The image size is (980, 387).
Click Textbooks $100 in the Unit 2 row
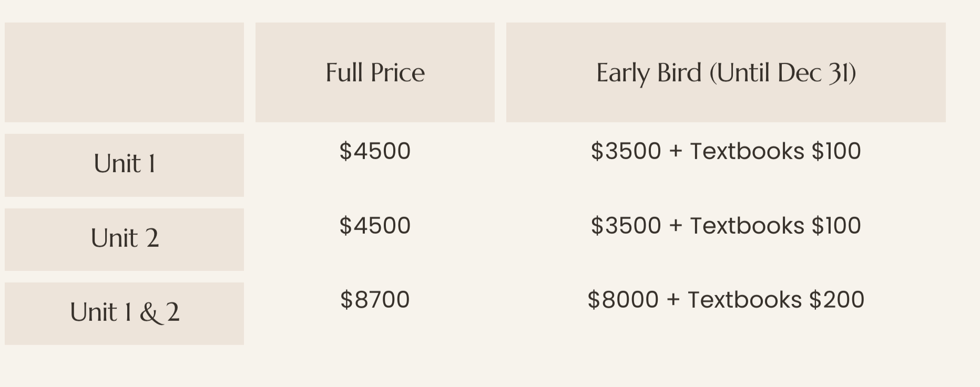775,226
